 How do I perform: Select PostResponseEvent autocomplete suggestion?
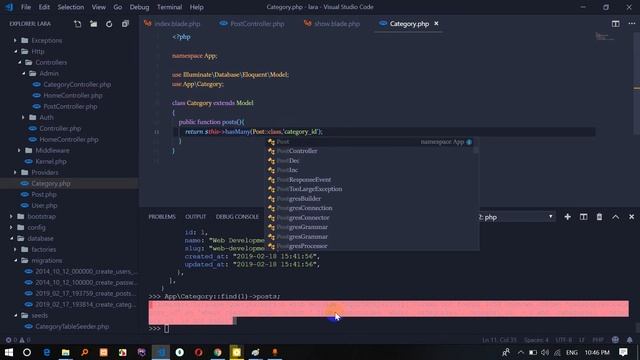371,180
